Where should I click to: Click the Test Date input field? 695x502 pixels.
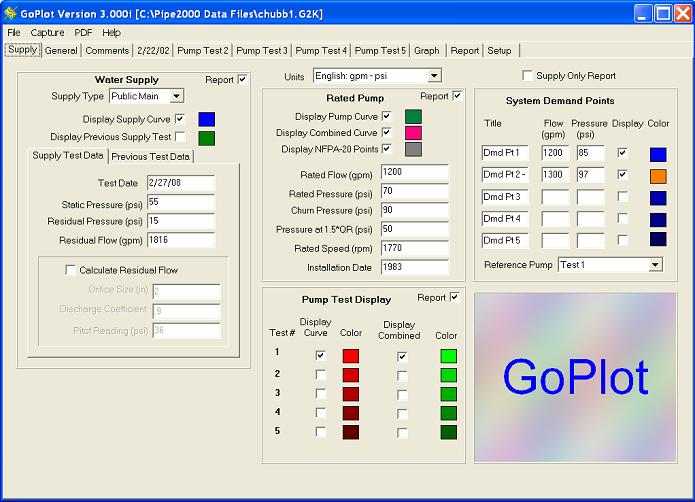click(x=181, y=183)
